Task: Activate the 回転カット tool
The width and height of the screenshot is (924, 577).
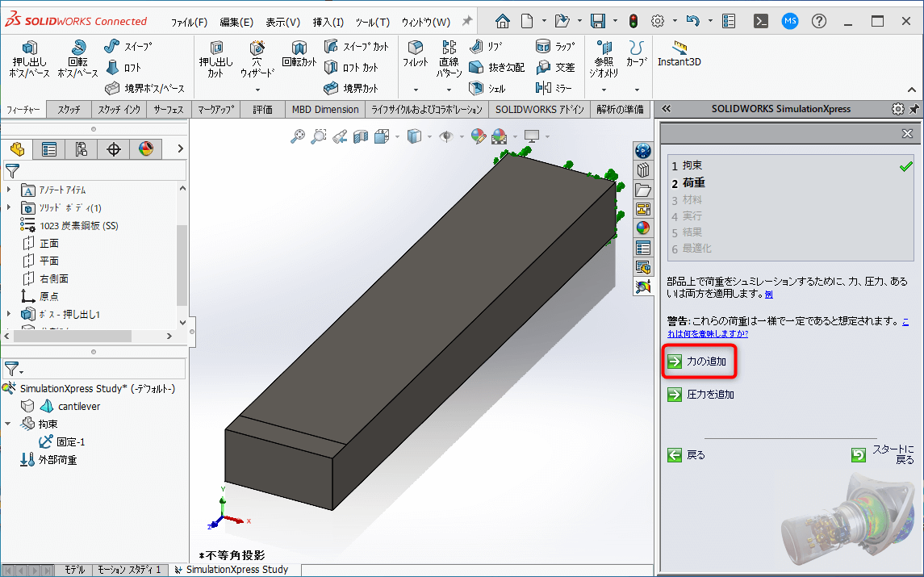Action: point(299,56)
